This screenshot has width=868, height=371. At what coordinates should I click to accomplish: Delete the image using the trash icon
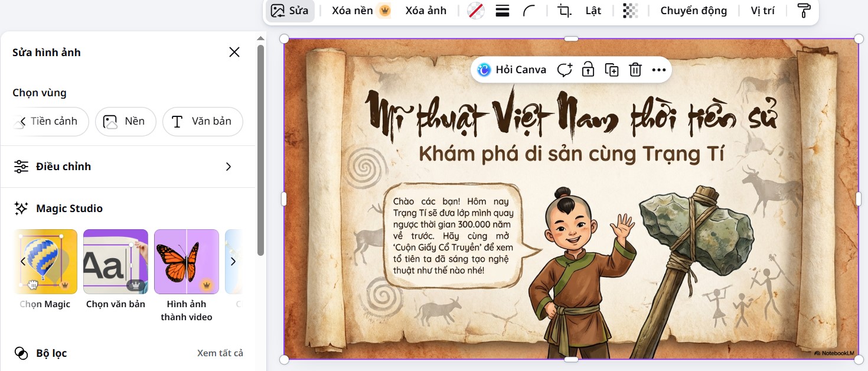click(x=635, y=69)
